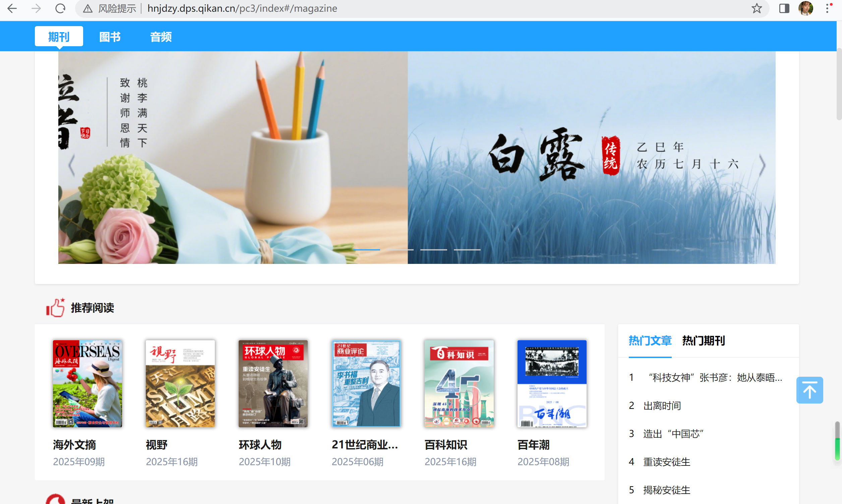This screenshot has height=504, width=842.
Task: Open the 环球人物 magazine cover
Action: point(273,384)
